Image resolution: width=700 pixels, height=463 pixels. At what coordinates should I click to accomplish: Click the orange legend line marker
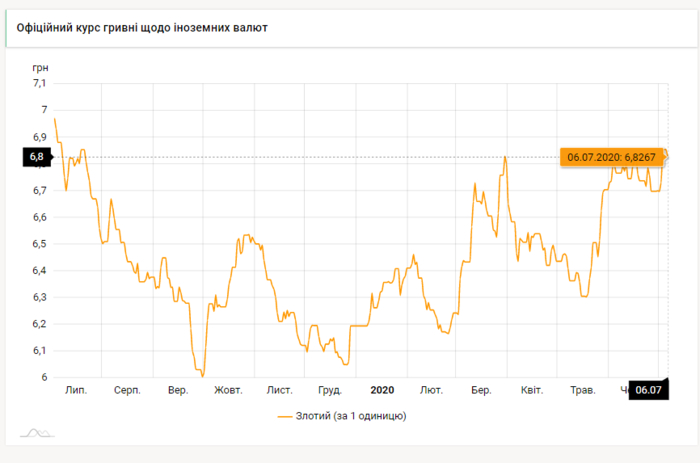[x=287, y=414]
